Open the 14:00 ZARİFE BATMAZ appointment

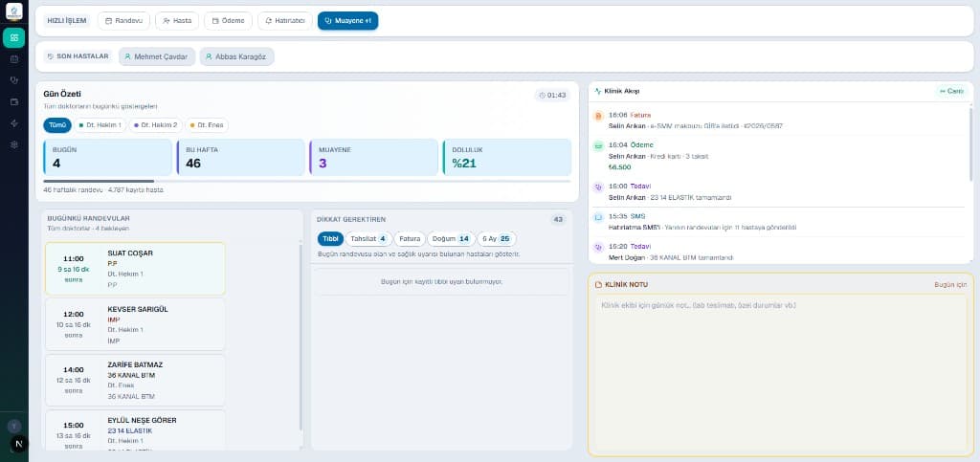pos(135,380)
